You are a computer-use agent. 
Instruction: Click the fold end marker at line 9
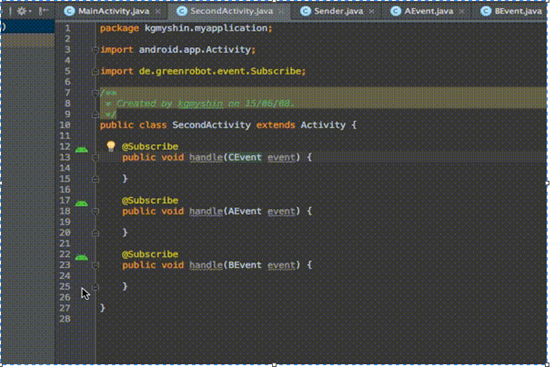(x=95, y=114)
